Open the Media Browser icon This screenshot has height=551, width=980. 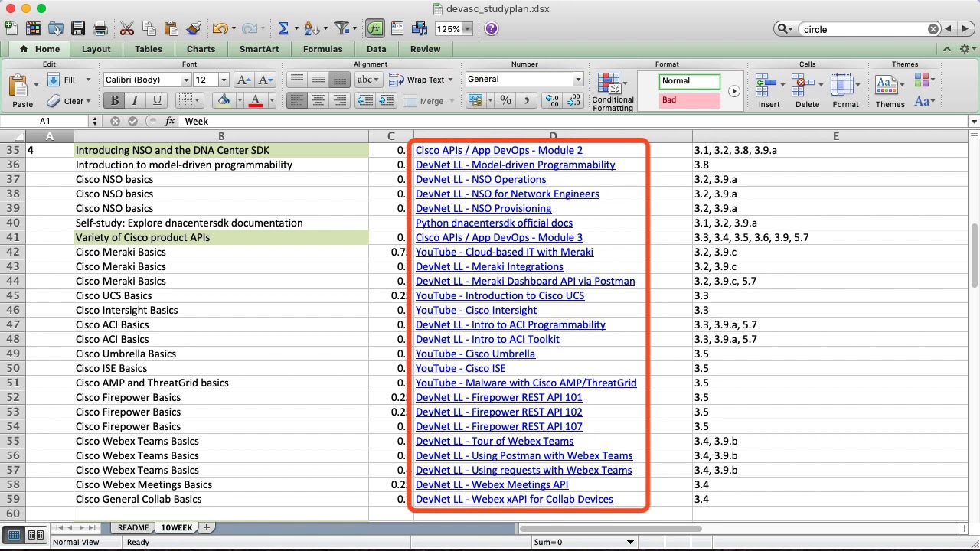[419, 28]
